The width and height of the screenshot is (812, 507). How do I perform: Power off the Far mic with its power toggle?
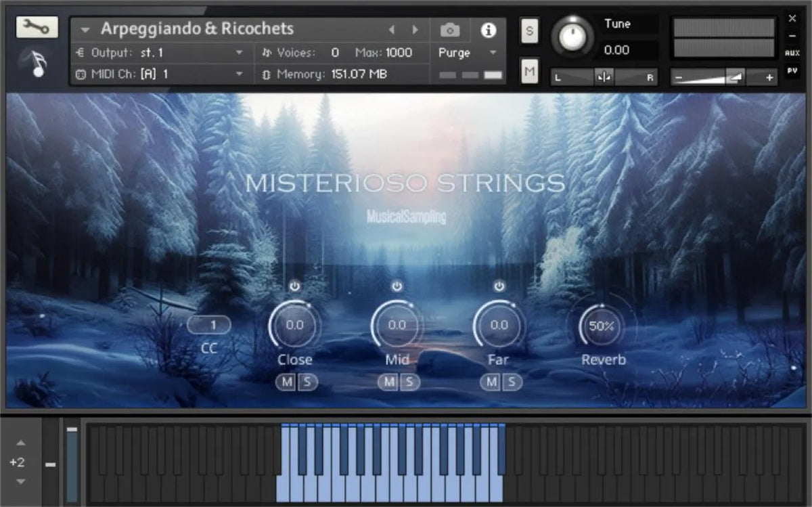[499, 285]
